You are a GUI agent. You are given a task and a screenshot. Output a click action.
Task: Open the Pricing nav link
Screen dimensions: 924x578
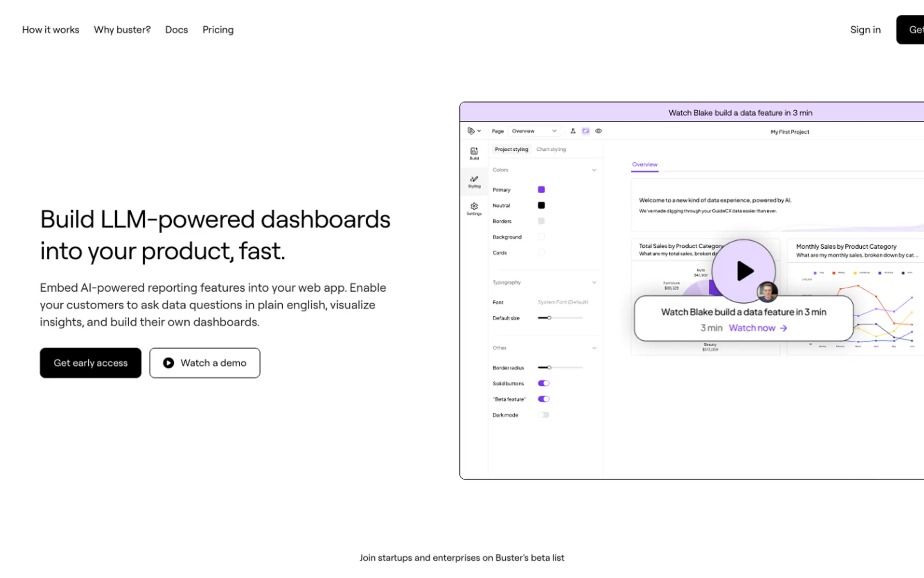coord(218,30)
